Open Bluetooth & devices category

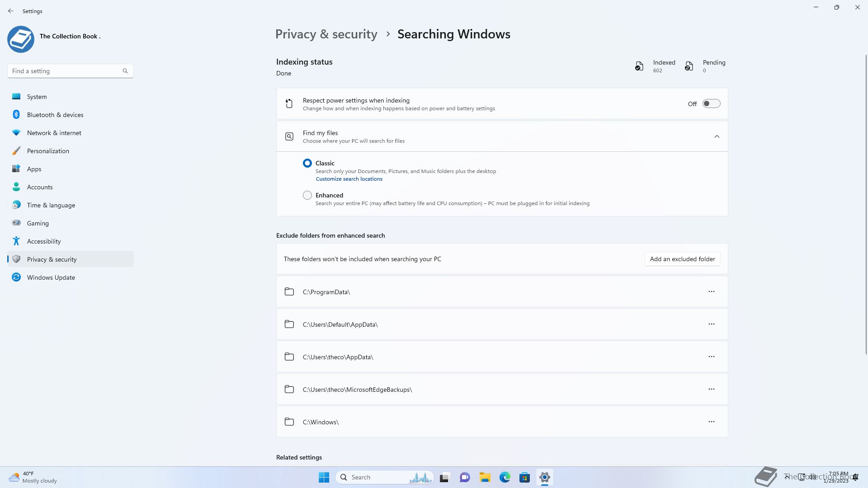(x=71, y=115)
